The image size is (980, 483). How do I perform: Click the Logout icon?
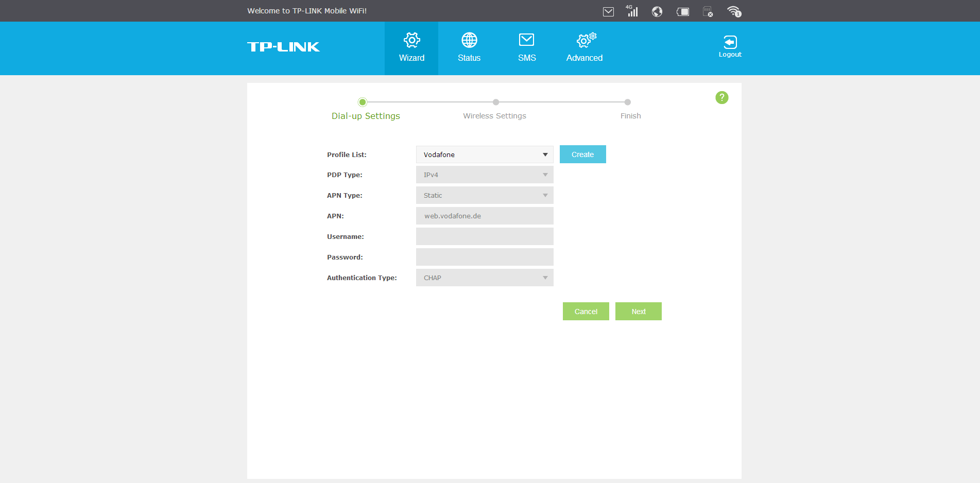point(730,46)
